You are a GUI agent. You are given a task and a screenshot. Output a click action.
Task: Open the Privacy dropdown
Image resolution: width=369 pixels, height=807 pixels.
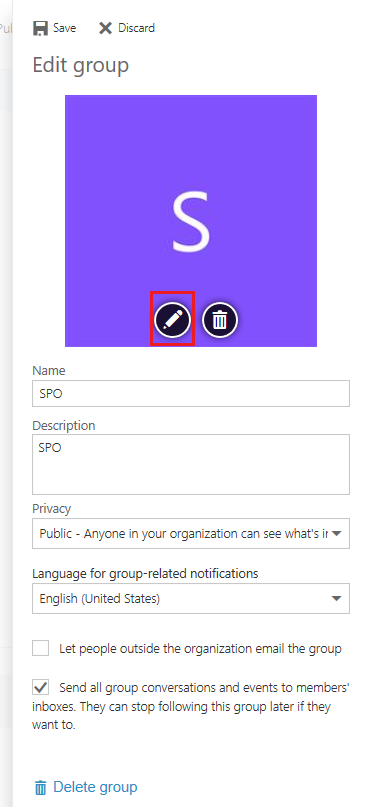click(191, 534)
